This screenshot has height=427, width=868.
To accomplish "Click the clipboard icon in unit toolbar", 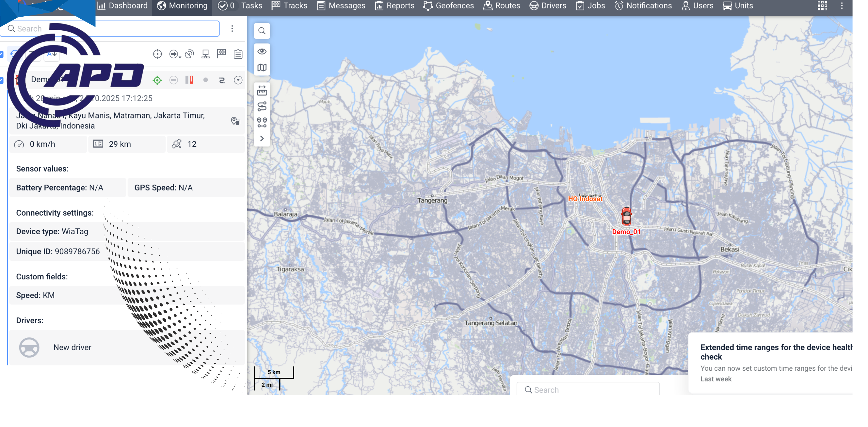I will pyautogui.click(x=238, y=54).
